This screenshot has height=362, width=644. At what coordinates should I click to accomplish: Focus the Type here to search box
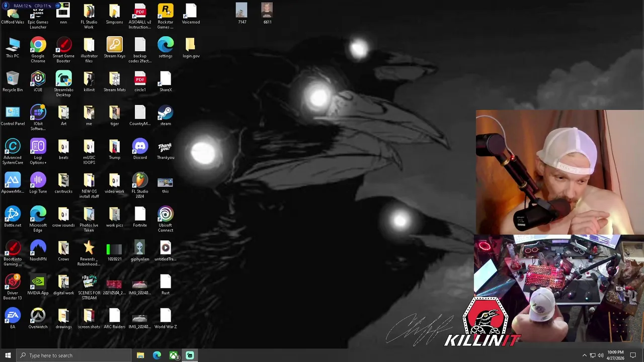pos(74,355)
